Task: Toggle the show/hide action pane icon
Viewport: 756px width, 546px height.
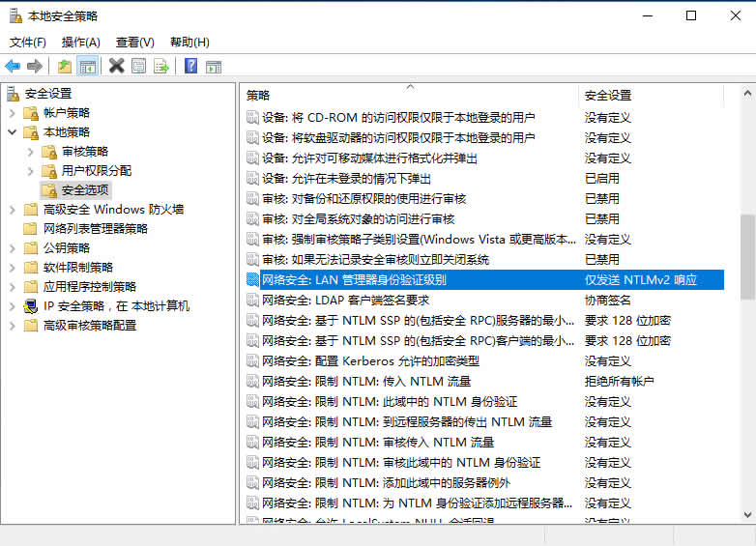Action: pos(214,67)
